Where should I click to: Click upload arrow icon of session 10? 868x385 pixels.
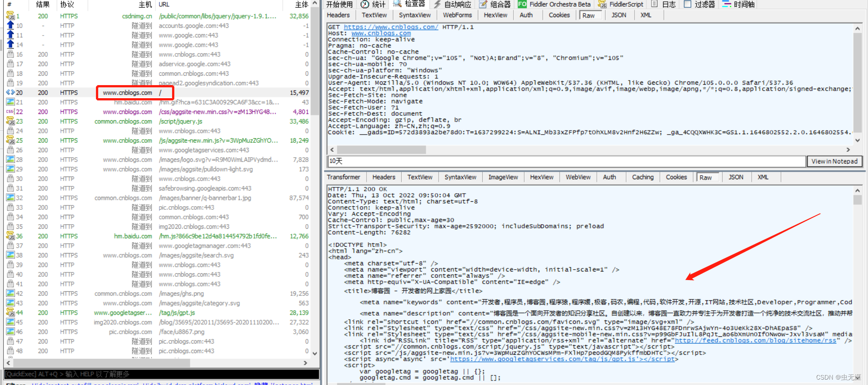tap(10, 26)
